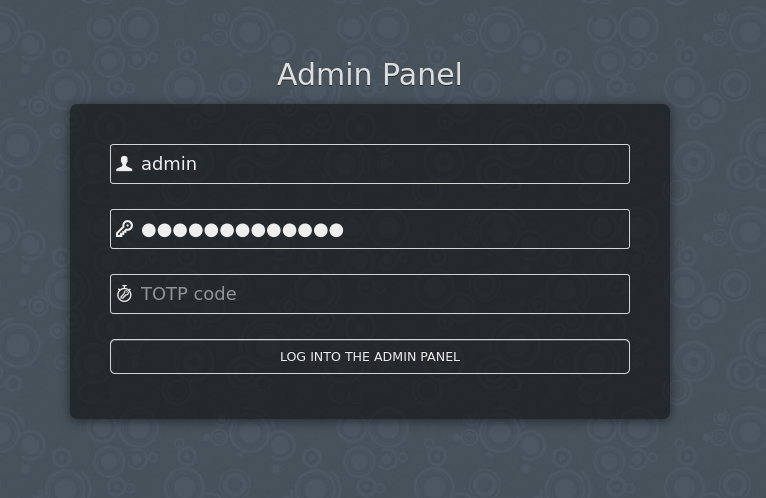This screenshot has width=766, height=498.
Task: Focus the masked password field
Action: (x=370, y=229)
